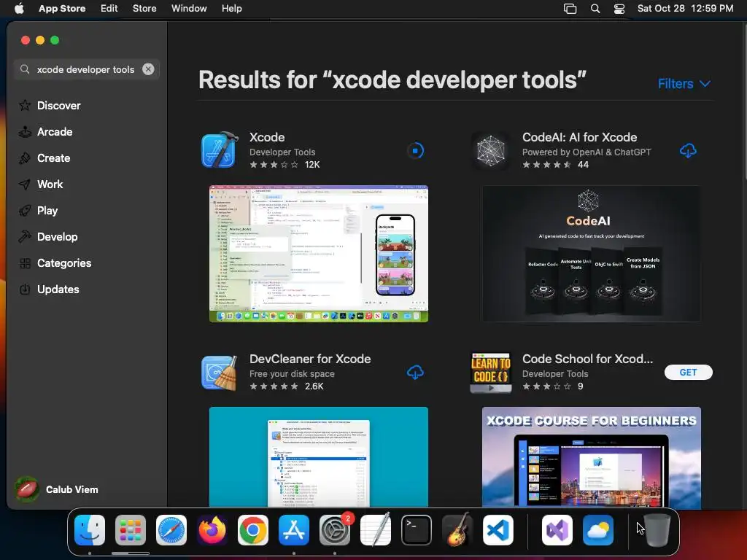747x560 pixels.
Task: Open the Xcode app icon
Action: coord(220,150)
